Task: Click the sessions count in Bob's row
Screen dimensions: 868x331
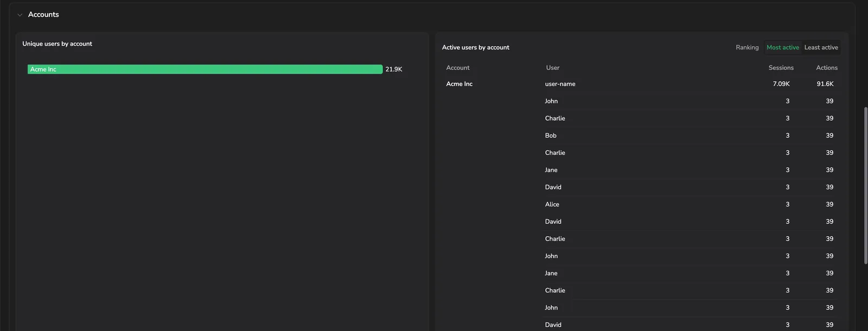Action: pyautogui.click(x=788, y=135)
